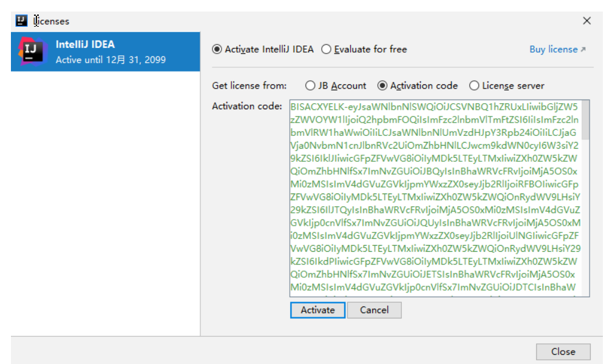The image size is (612, 364).
Task: Click inside the Activation code text area
Action: click(435, 198)
